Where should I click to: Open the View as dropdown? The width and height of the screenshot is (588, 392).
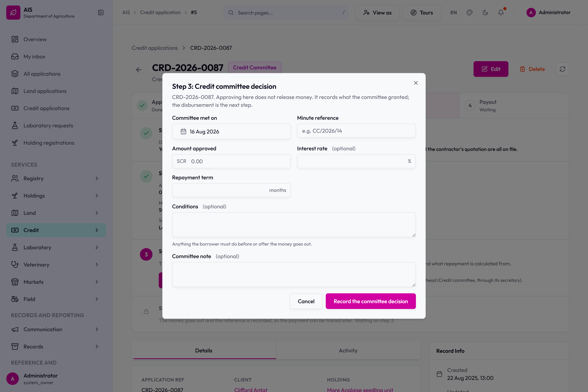click(x=377, y=13)
